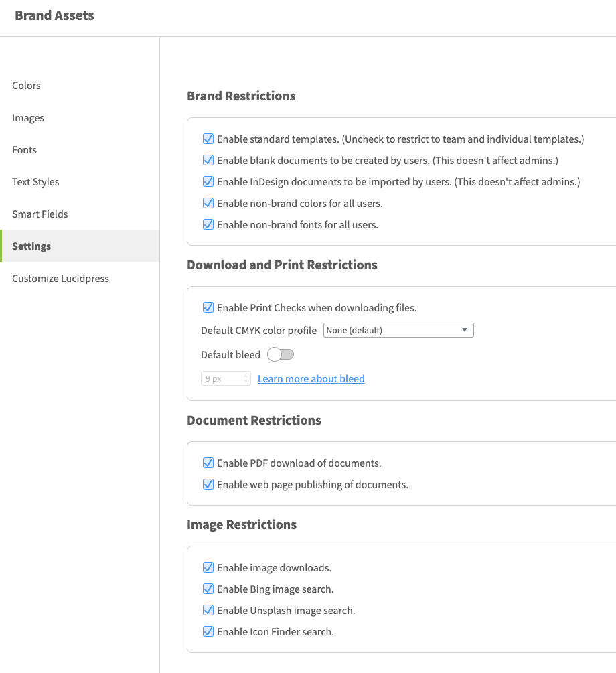Uncheck Enable non-brand colors checkbox
The image size is (616, 673).
208,203
